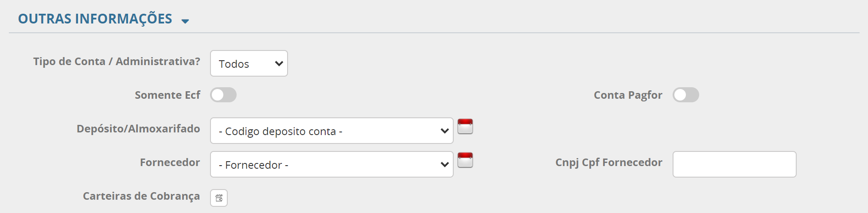The height and width of the screenshot is (213, 868).
Task: Click the Somente Ecf label text
Action: pos(167,95)
